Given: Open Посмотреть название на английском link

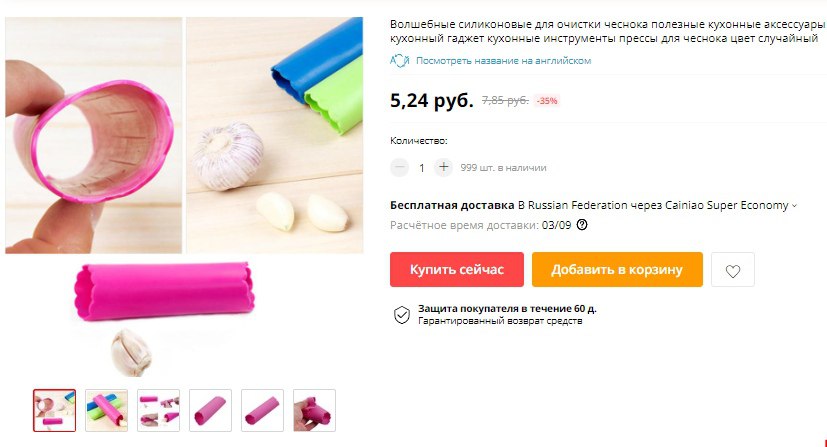Looking at the screenshot, I should coord(503,61).
